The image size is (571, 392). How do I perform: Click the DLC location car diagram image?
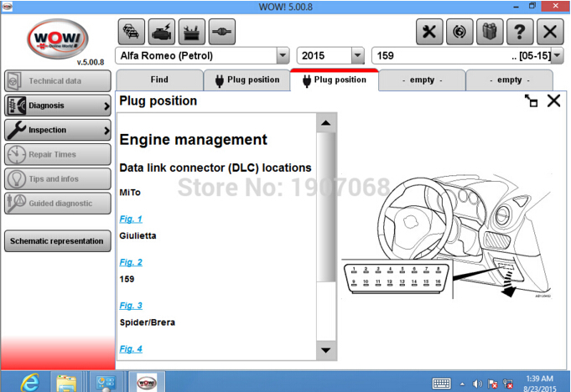click(x=447, y=236)
